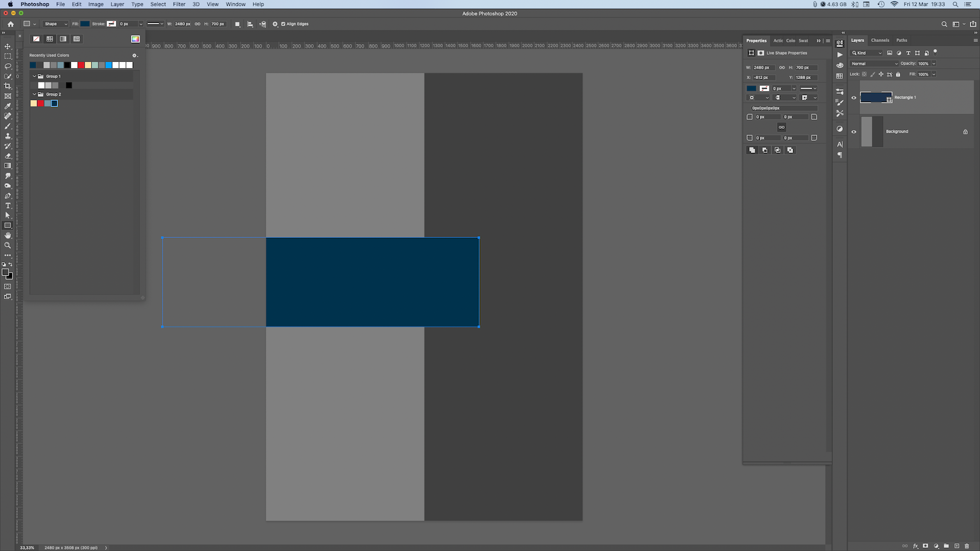Open the Adjustments panel icon
The width and height of the screenshot is (980, 551).
pyautogui.click(x=840, y=129)
